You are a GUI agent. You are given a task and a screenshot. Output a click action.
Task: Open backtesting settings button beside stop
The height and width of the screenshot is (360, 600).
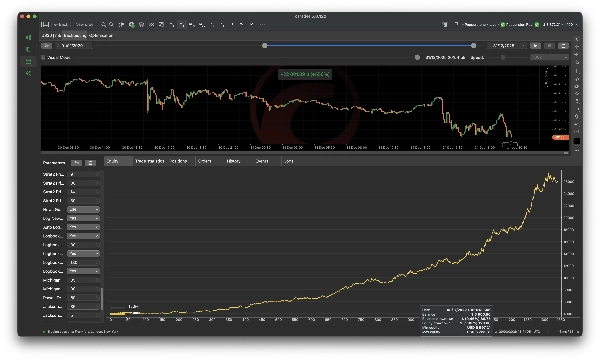pyautogui.click(x=563, y=46)
